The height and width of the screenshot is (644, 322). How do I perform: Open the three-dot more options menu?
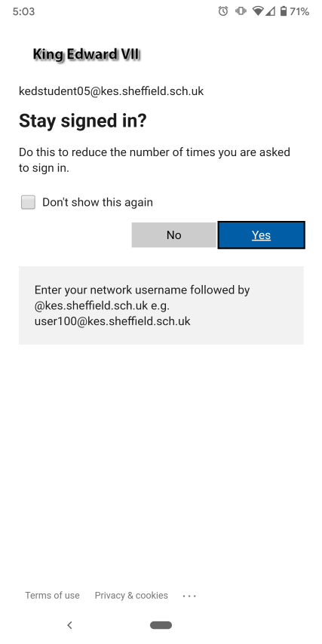pos(189,596)
